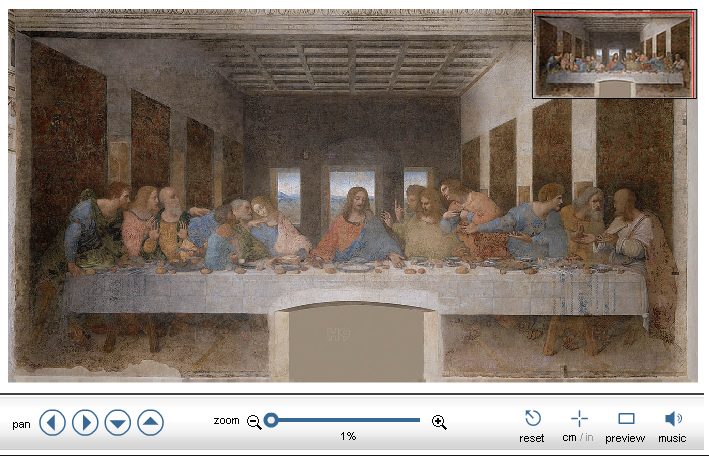Pan the painting up
Screen dimensions: 709x456
[150, 423]
